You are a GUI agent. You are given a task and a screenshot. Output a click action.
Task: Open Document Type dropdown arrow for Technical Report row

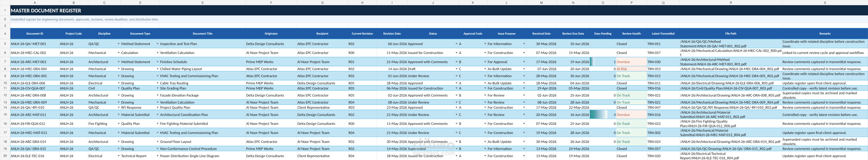click(157, 156)
